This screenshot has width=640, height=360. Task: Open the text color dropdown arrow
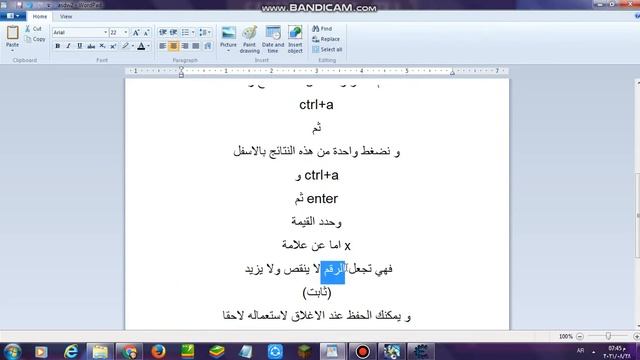tap(149, 46)
